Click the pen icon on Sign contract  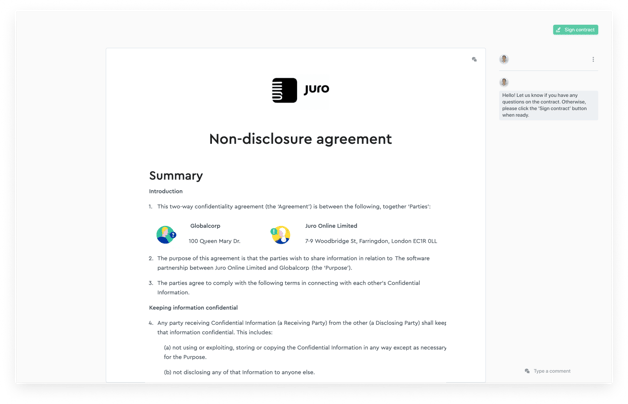tap(558, 30)
